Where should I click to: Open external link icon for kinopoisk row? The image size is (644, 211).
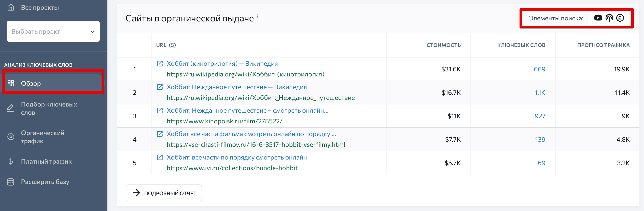pyautogui.click(x=160, y=111)
